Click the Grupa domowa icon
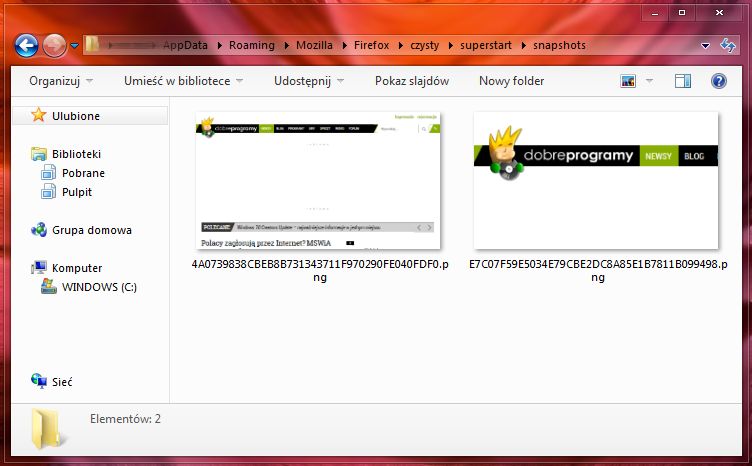The height and width of the screenshot is (466, 752). tap(39, 230)
